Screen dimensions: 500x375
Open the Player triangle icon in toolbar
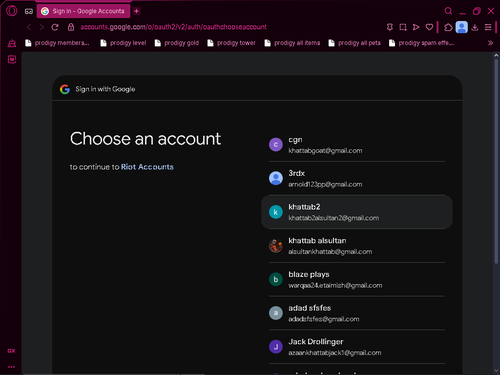(x=416, y=27)
